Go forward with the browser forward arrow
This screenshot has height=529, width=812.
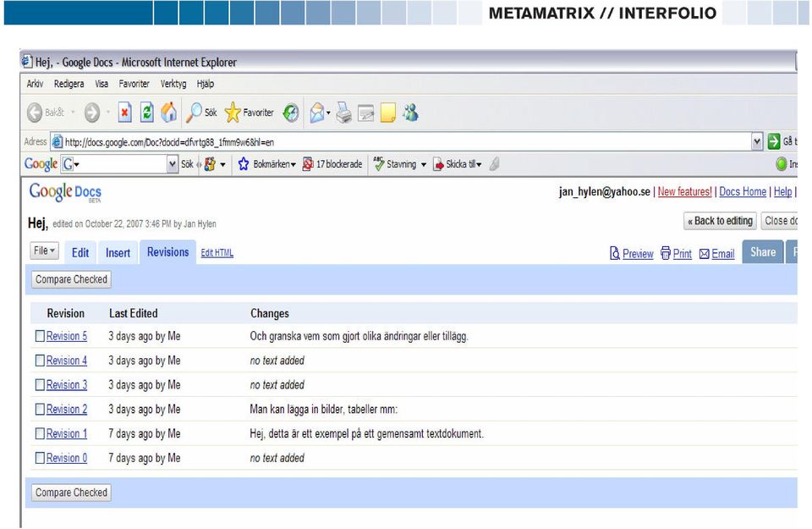tap(91, 113)
